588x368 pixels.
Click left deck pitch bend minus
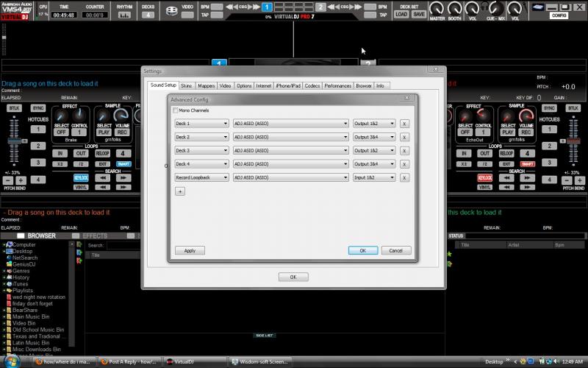[x=8, y=180]
